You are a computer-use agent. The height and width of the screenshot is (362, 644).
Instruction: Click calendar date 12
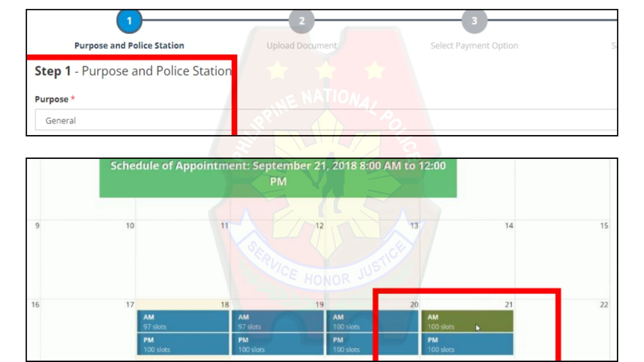coord(320,226)
